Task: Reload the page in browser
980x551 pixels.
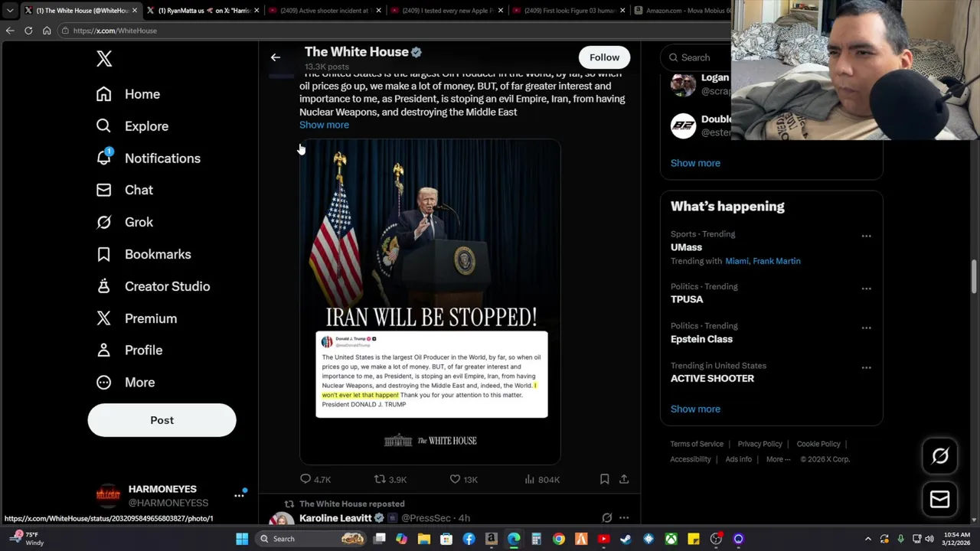Action: point(28,31)
